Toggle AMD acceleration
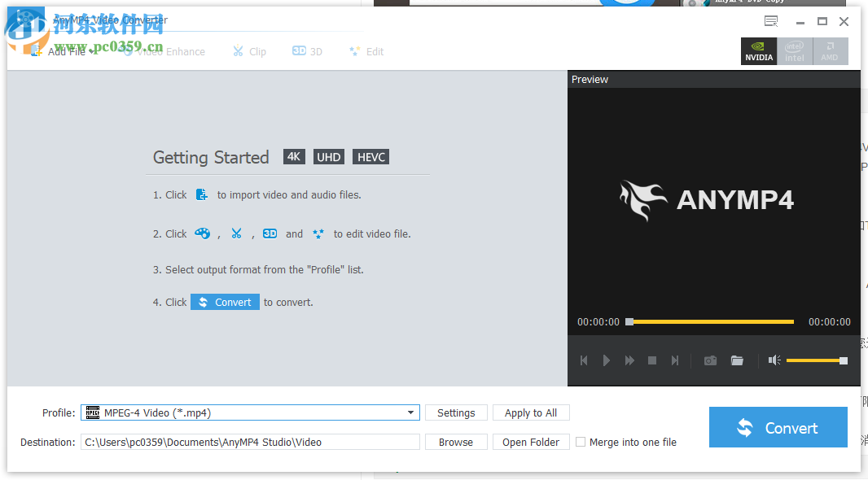868x480 pixels. (x=830, y=51)
